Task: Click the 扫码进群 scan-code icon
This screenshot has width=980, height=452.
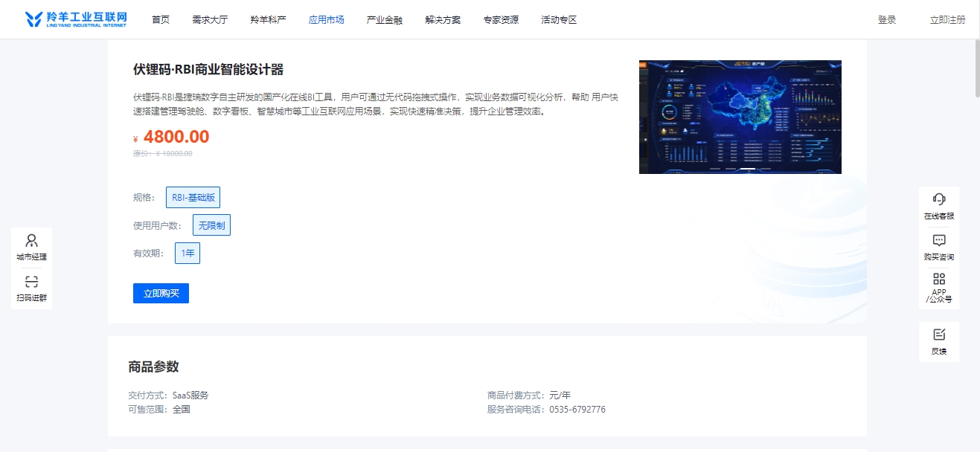Action: pyautogui.click(x=31, y=288)
